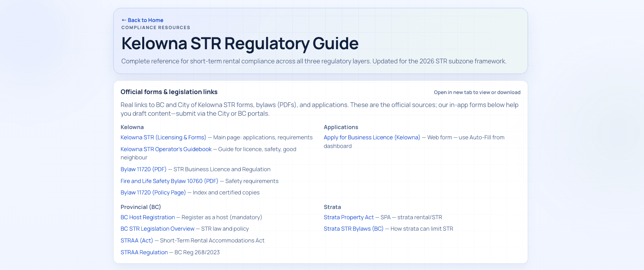Image resolution: width=644 pixels, height=270 pixels.
Task: Click the Applications section heading
Action: point(341,127)
